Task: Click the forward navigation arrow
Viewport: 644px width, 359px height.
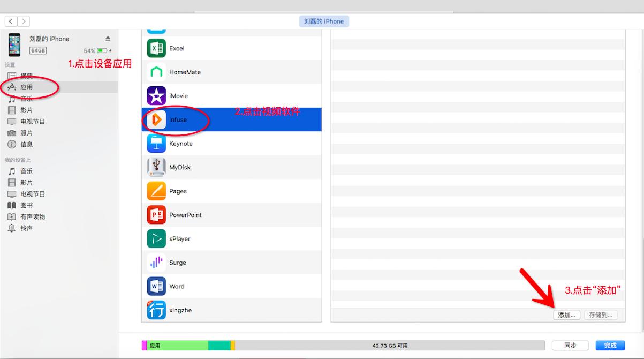Action: pyautogui.click(x=24, y=21)
